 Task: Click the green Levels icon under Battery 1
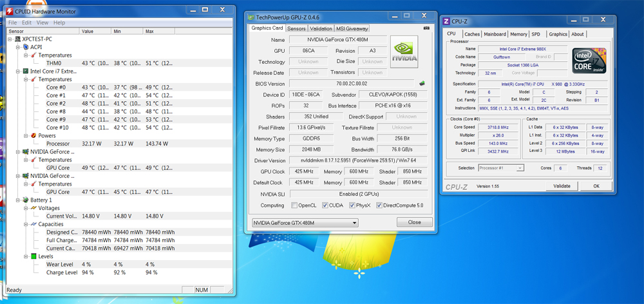pos(33,256)
